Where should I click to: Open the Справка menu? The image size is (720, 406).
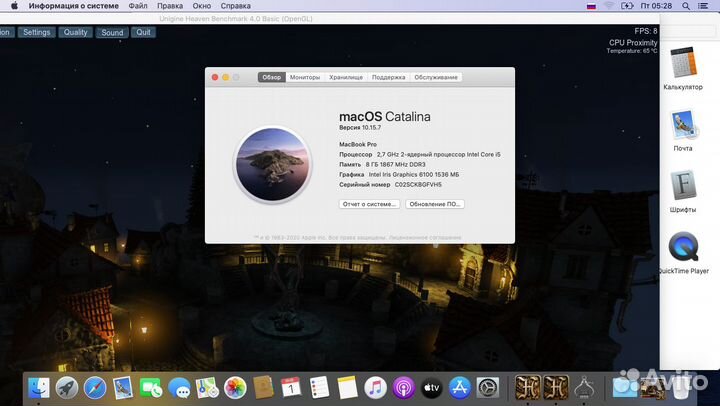click(x=236, y=6)
